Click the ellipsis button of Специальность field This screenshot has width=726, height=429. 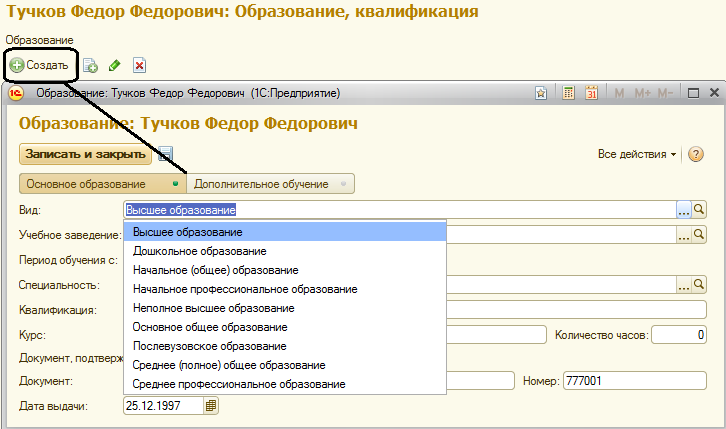684,285
